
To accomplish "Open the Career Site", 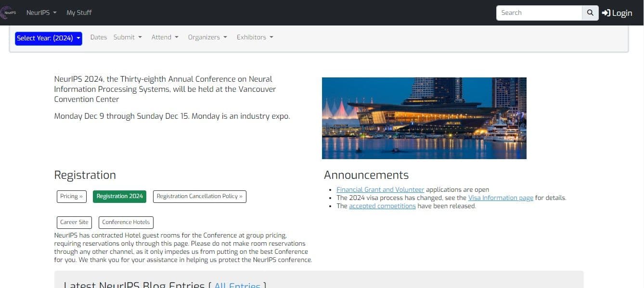I will point(74,222).
